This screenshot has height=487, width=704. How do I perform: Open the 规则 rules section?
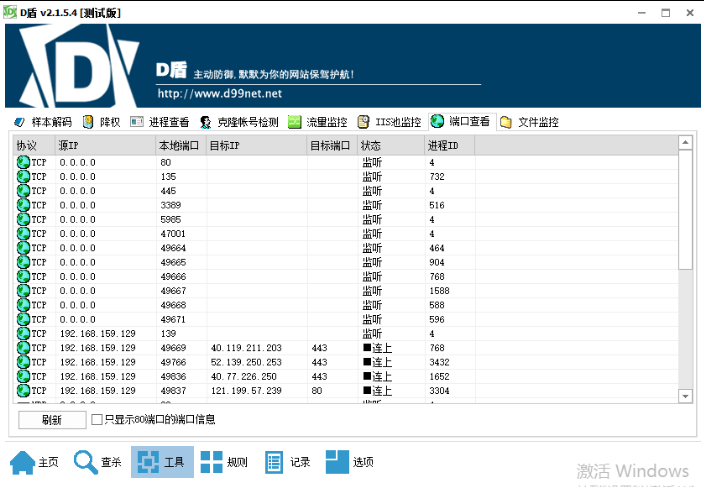[x=224, y=462]
